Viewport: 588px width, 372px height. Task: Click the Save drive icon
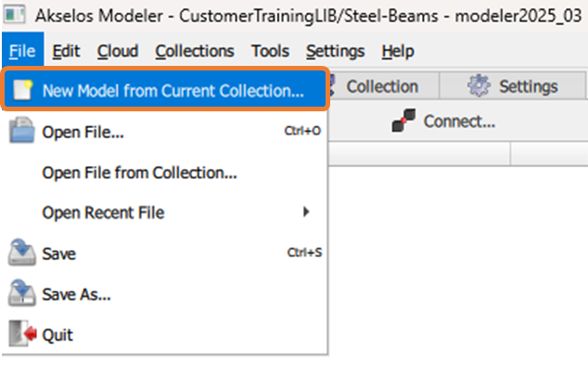21,252
